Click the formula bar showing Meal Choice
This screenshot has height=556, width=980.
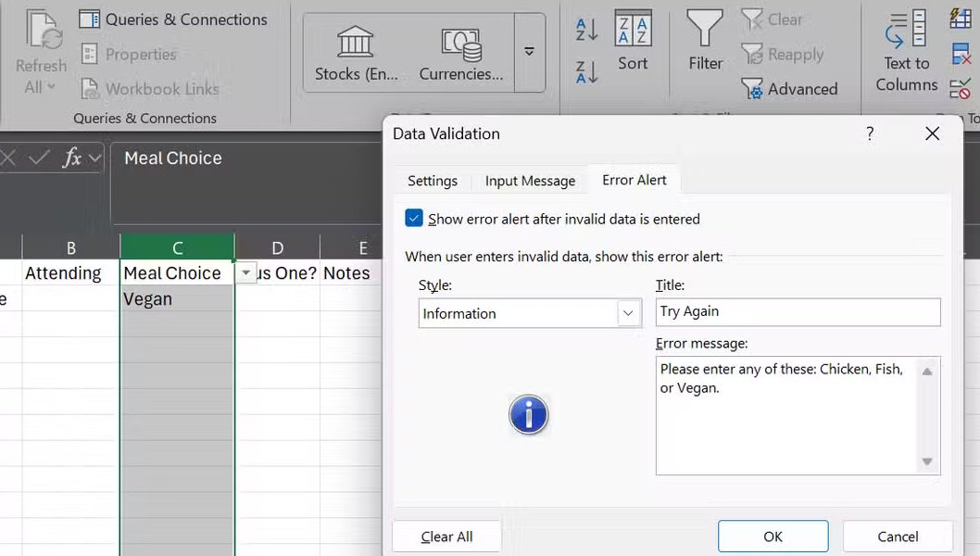pos(247,183)
